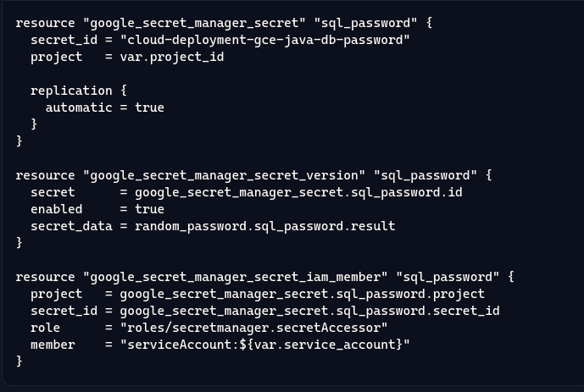This screenshot has width=584, height=392.
Task: Place cursor on the "replication" block keyword
Action: click(71, 91)
